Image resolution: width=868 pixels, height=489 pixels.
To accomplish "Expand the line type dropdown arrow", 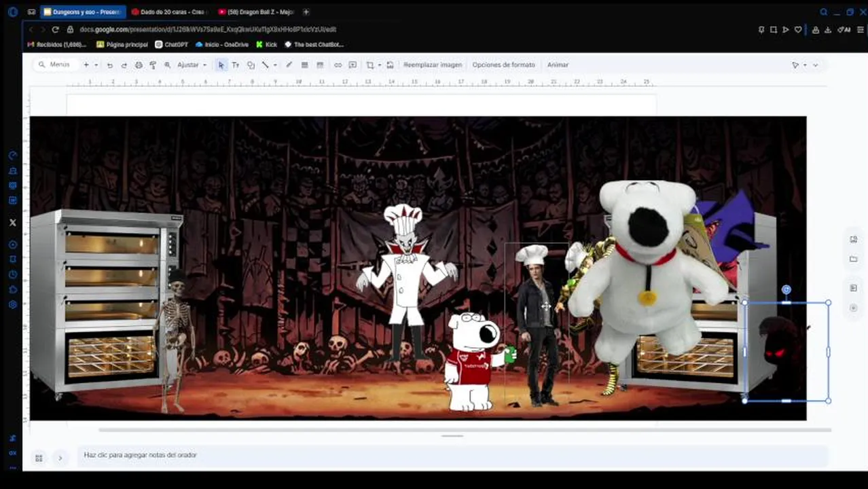I will pos(274,65).
